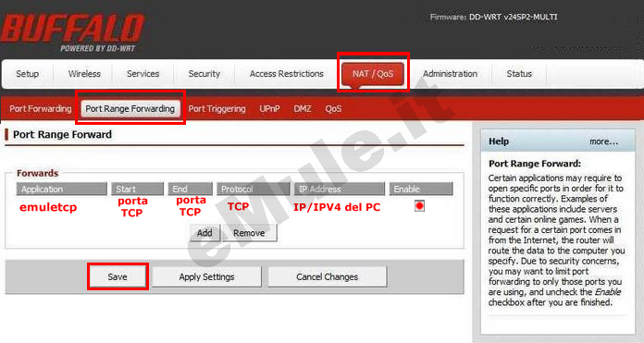644x343 pixels.
Task: Click Cancel Changes button
Action: (328, 277)
